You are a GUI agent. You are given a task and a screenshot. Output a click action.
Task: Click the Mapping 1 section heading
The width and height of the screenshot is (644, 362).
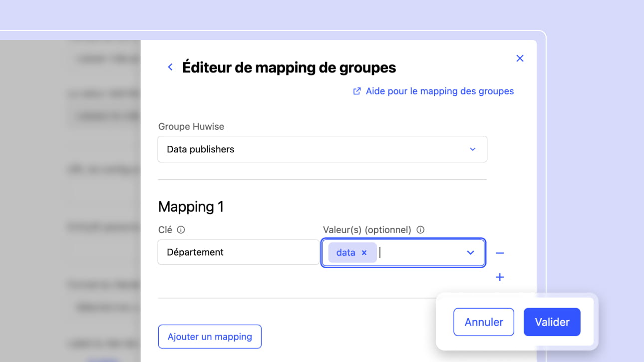point(191,207)
